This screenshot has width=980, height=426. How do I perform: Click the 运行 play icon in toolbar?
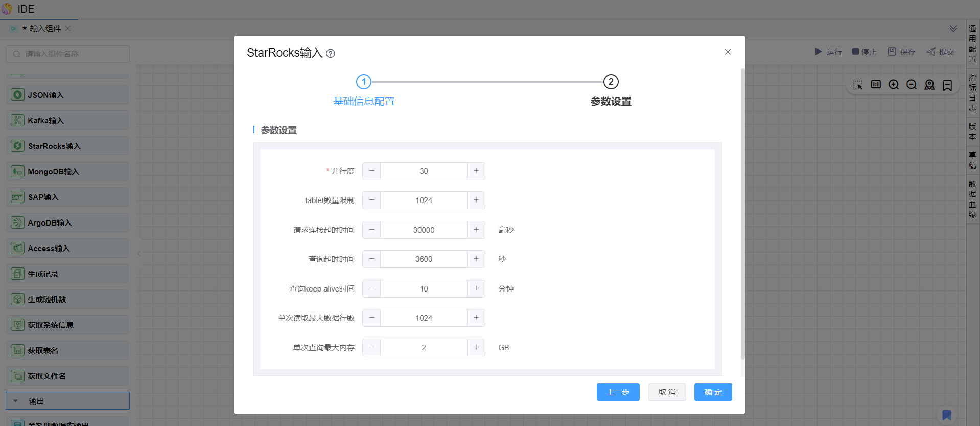pos(818,52)
